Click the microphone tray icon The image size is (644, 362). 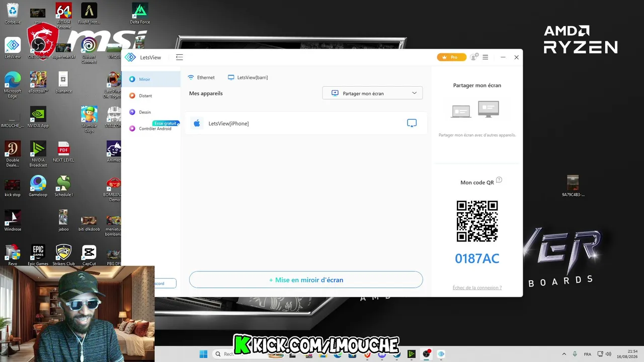click(x=575, y=354)
